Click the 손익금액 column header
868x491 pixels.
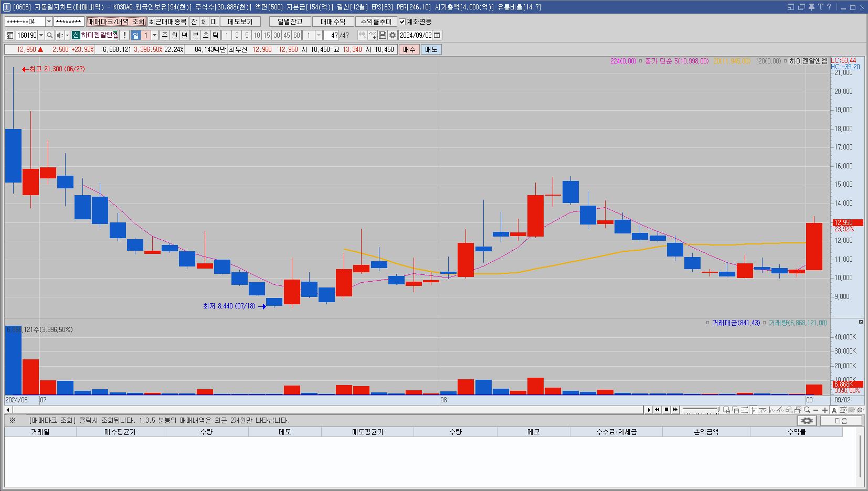706,432
